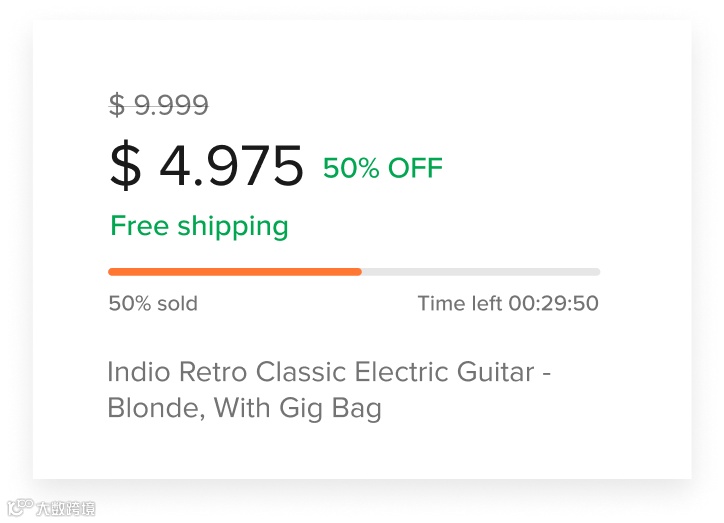Click the countdown timer value 00:29:50
Image resolution: width=724 pixels, height=523 pixels.
coord(553,303)
